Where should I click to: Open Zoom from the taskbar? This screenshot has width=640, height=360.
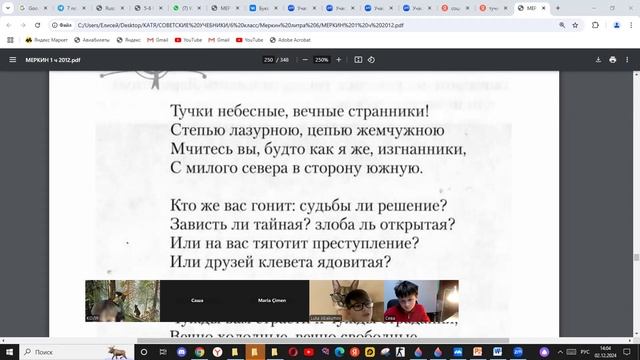tap(518, 352)
